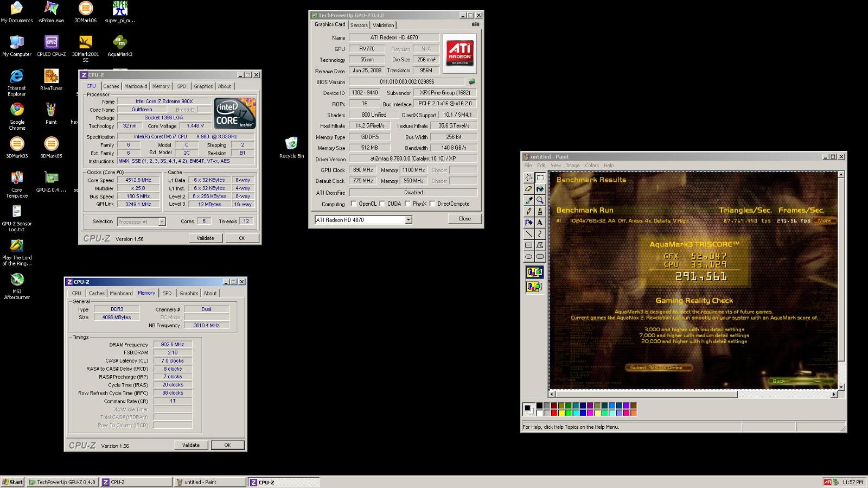Select the Pencil tool in Paint

click(x=528, y=211)
